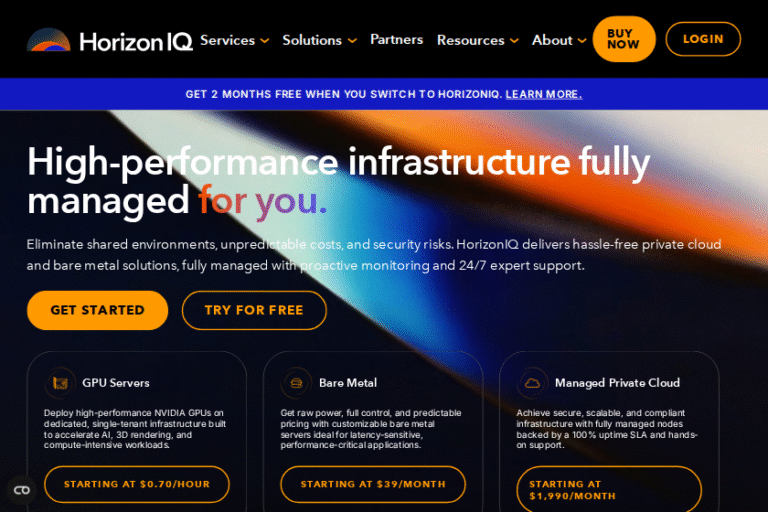The image size is (768, 512).
Task: Expand the Services dropdown chevron
Action: 264,41
